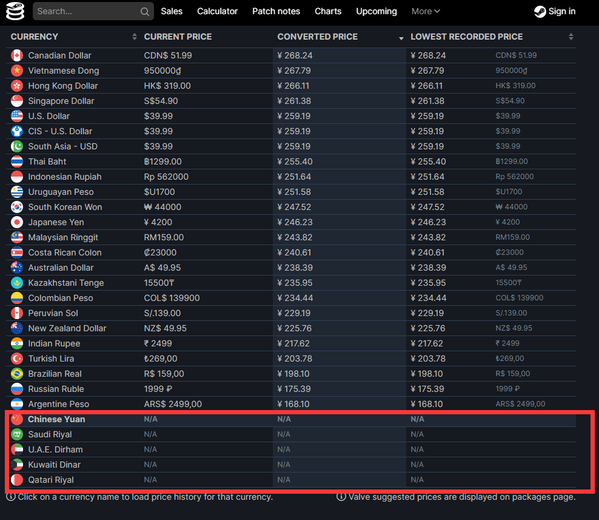Click Kazakhstani Tenge price 15500₸

[159, 283]
